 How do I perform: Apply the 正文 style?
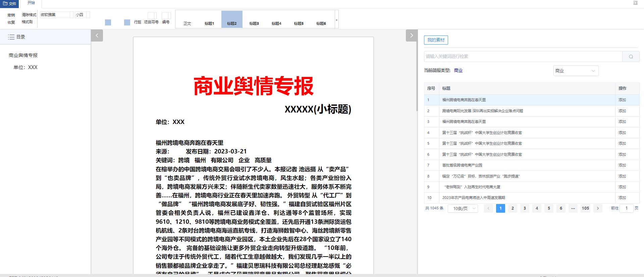(187, 19)
